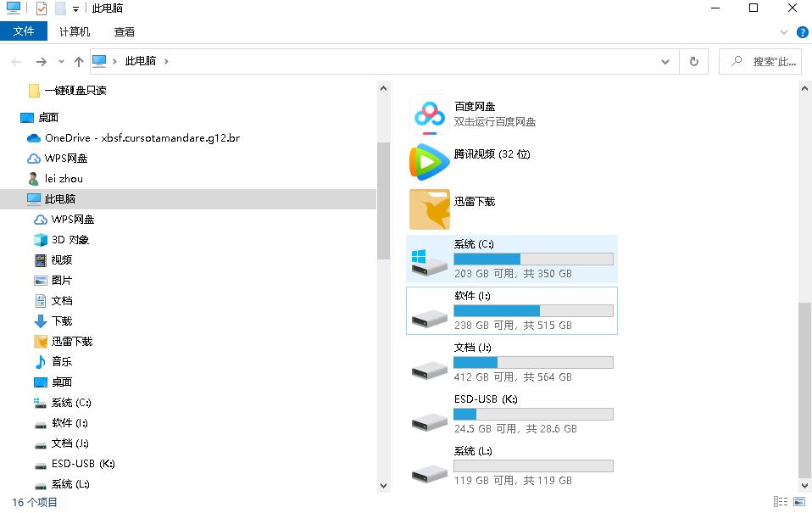
Task: Expand the quick access toolbar customize menu
Action: (75, 8)
